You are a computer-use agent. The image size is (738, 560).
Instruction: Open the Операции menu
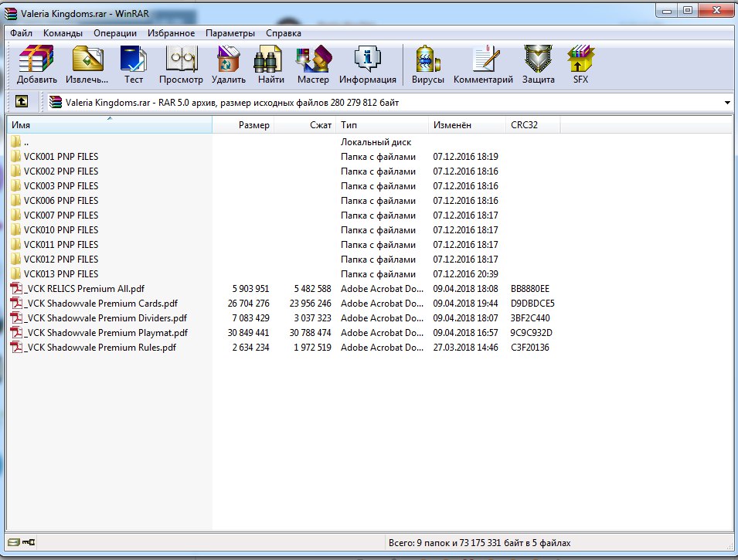pyautogui.click(x=115, y=33)
